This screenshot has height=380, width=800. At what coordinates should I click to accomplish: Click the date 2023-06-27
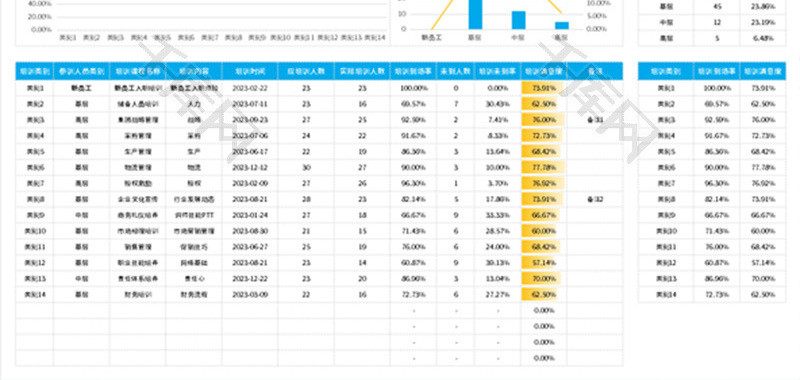click(x=249, y=247)
